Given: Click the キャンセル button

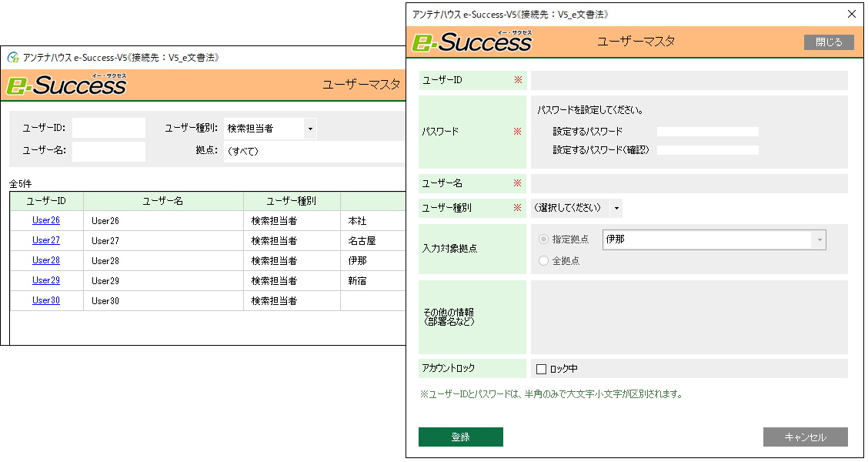Looking at the screenshot, I should click(x=804, y=437).
